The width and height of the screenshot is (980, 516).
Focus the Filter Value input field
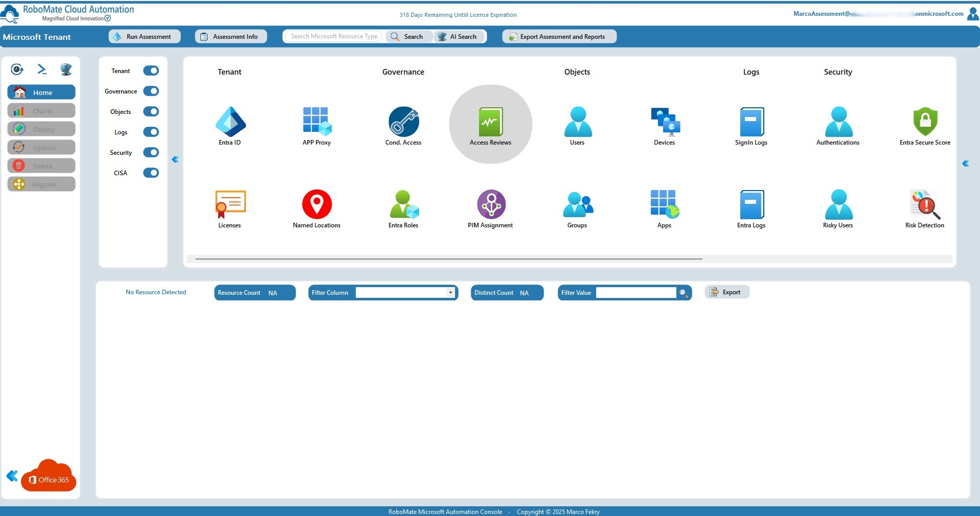pyautogui.click(x=636, y=293)
